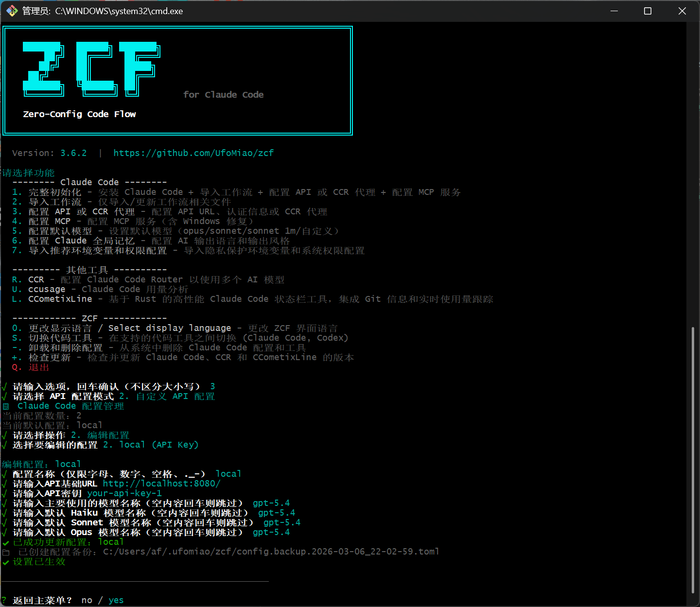Click the question mark prompt icon beside 返回主菜单
The width and height of the screenshot is (700, 607).
tap(4, 600)
